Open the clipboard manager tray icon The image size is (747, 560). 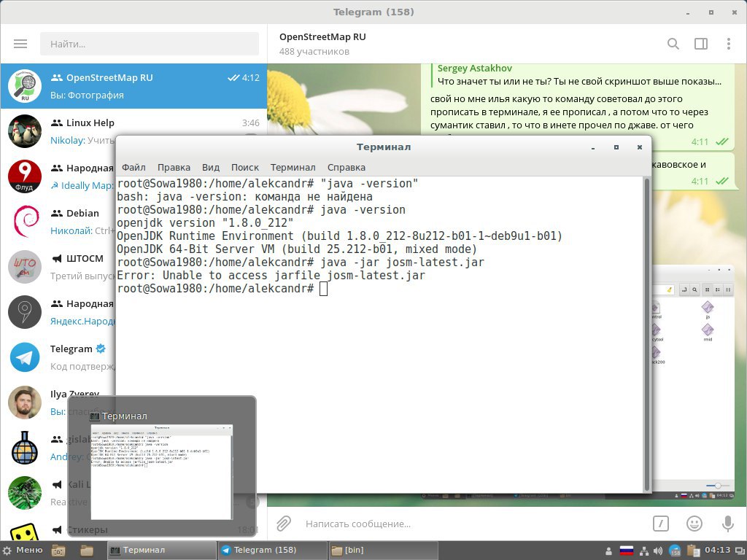(x=693, y=551)
